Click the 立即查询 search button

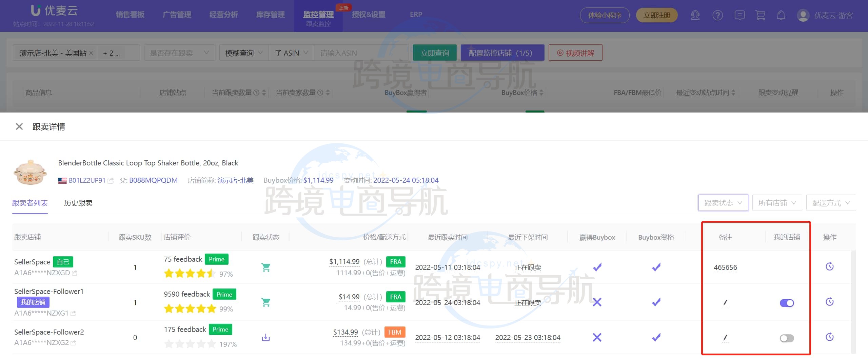pos(434,53)
